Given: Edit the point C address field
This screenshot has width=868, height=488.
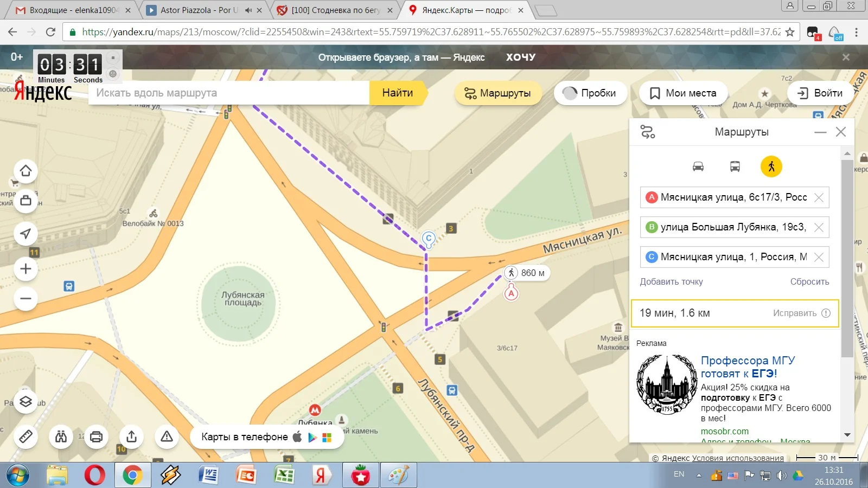Looking at the screenshot, I should pyautogui.click(x=733, y=257).
